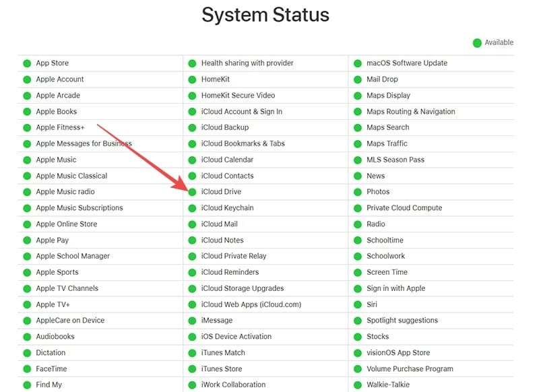This screenshot has width=539, height=392.
Task: Click the status dot beside Photos
Action: 357,191
